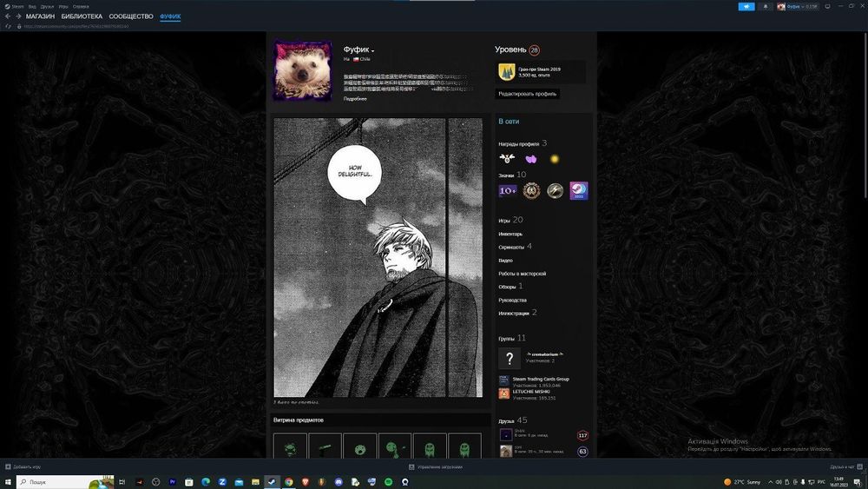Open Управление загрузками downloads manager
Image resolution: width=868 pixels, height=489 pixels.
[x=435, y=466]
